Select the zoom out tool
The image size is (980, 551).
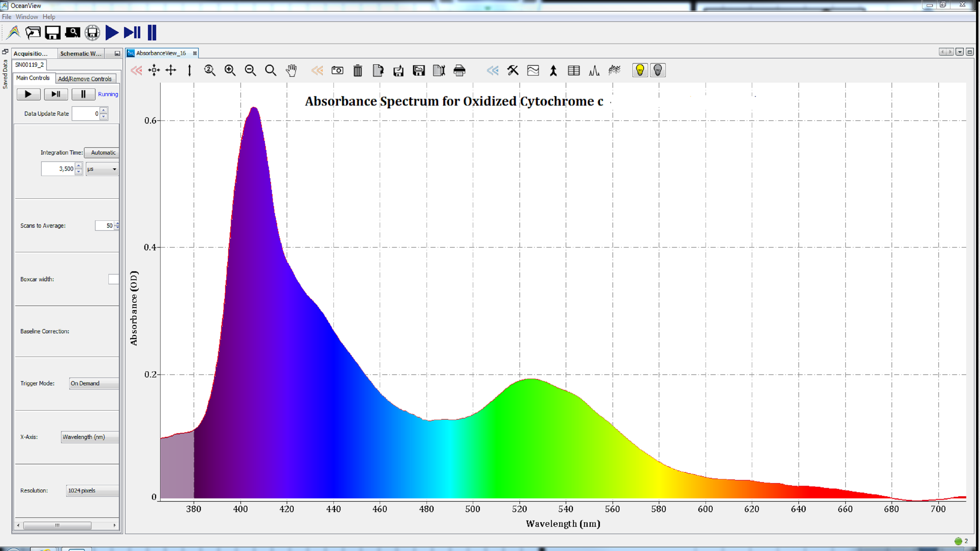coord(251,71)
